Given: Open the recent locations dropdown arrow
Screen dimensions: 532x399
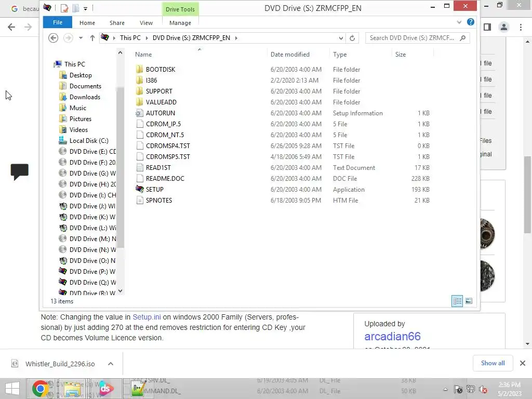Looking at the screenshot, I should (81, 37).
